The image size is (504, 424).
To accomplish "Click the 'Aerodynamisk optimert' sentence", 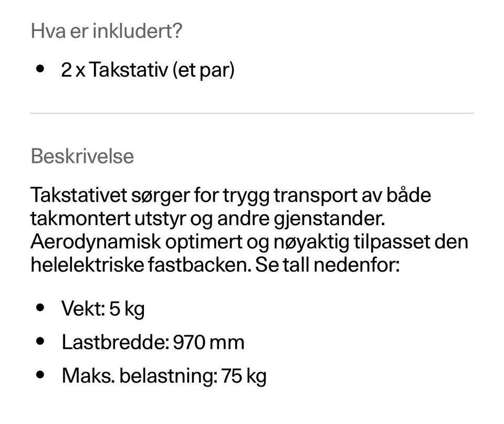I will pyautogui.click(x=136, y=242).
